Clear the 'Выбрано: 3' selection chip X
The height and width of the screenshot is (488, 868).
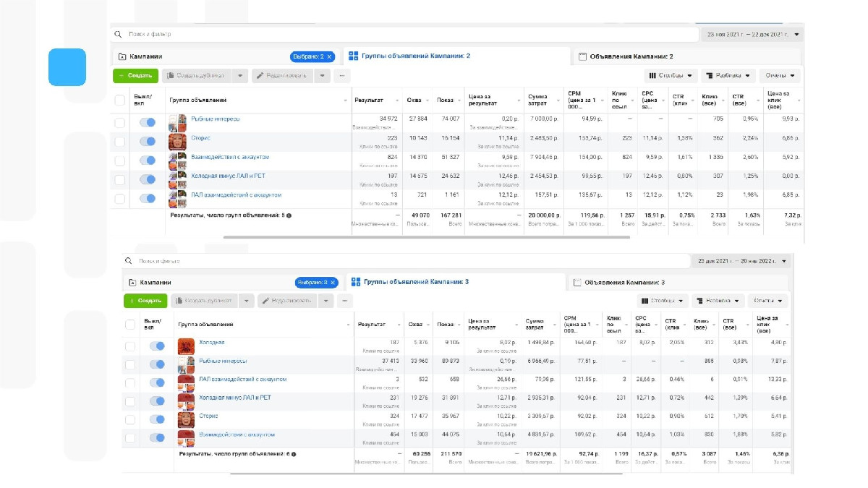click(334, 283)
